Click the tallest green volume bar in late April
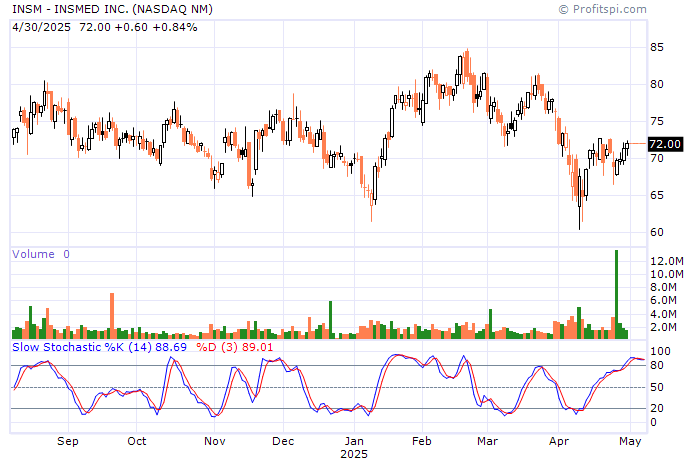 (617, 294)
